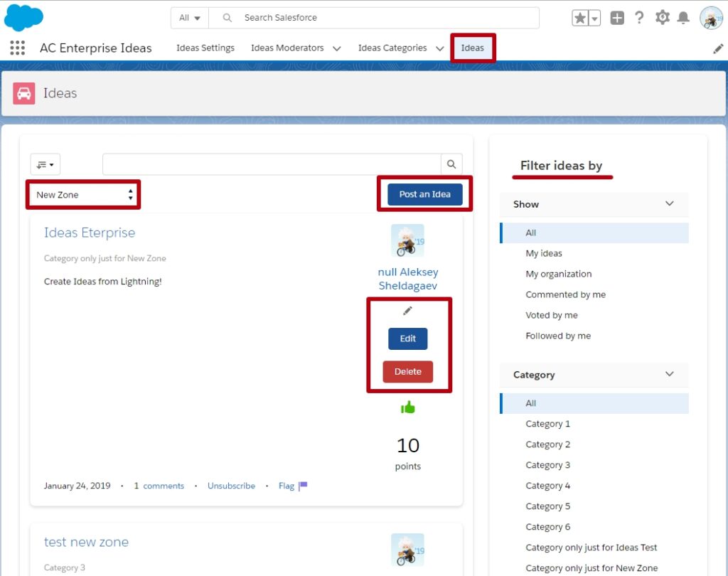Filter by Category only just for New Zone in sidebar

pos(591,567)
